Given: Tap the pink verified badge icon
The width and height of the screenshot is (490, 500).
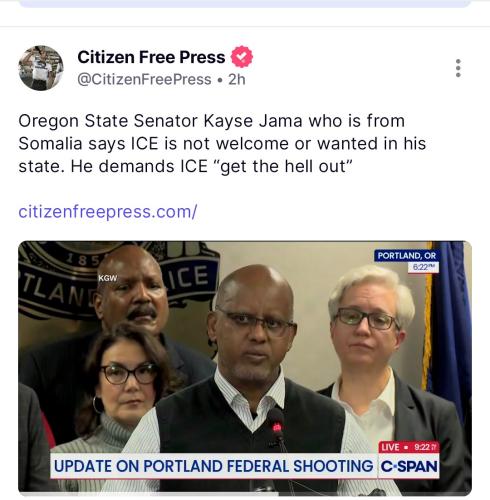Looking at the screenshot, I should click(x=242, y=57).
